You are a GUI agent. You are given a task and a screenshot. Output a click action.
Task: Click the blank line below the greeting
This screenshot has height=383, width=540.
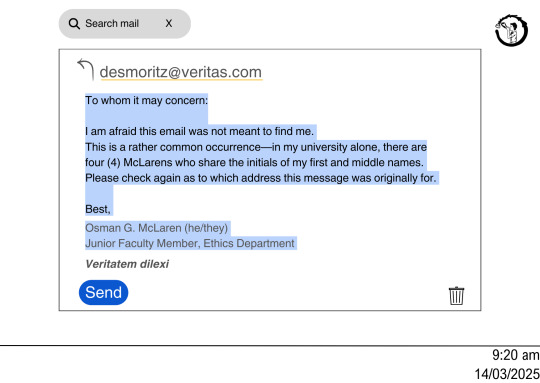pos(146,116)
